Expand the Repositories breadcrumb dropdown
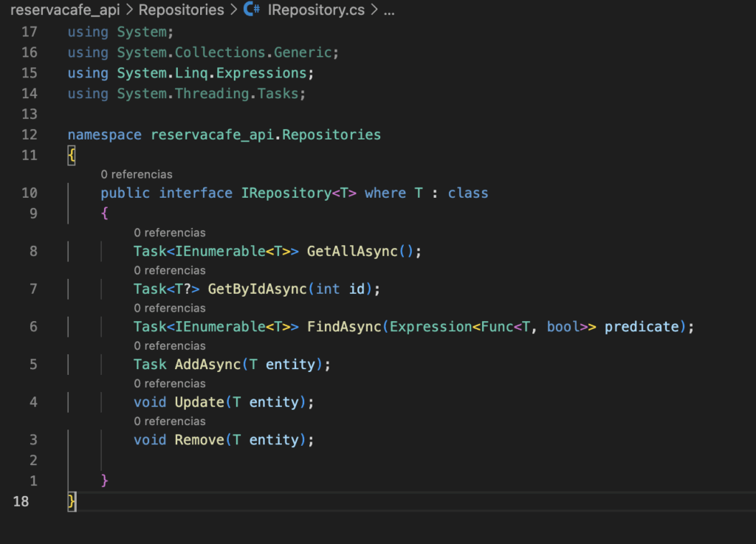This screenshot has width=756, height=544. 181,10
